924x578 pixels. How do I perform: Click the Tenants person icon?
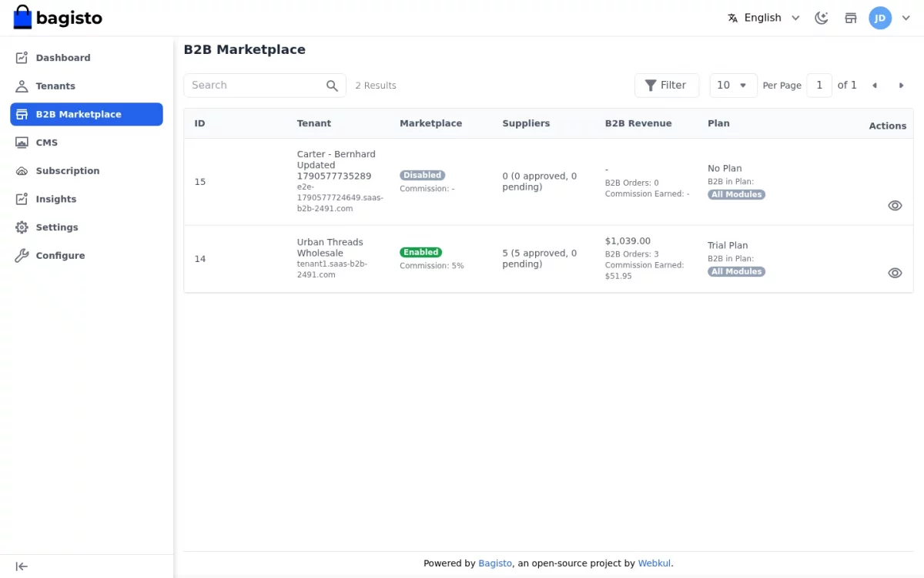(22, 86)
